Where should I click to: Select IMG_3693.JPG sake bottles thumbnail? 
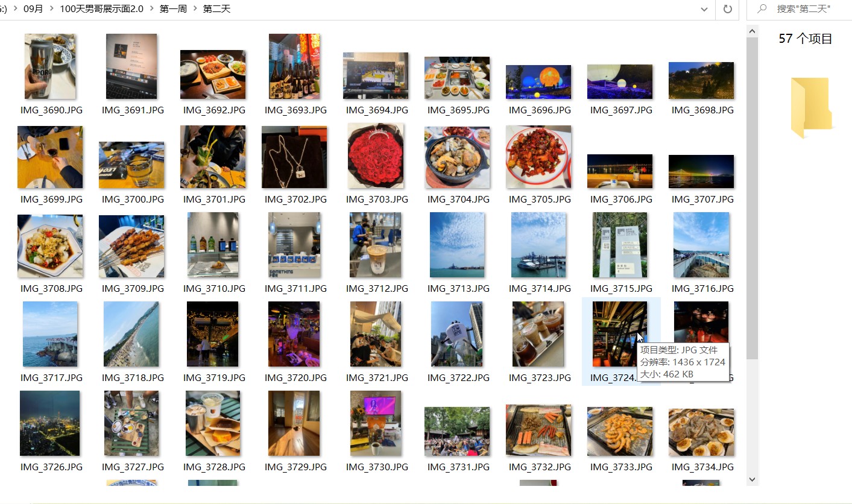294,66
